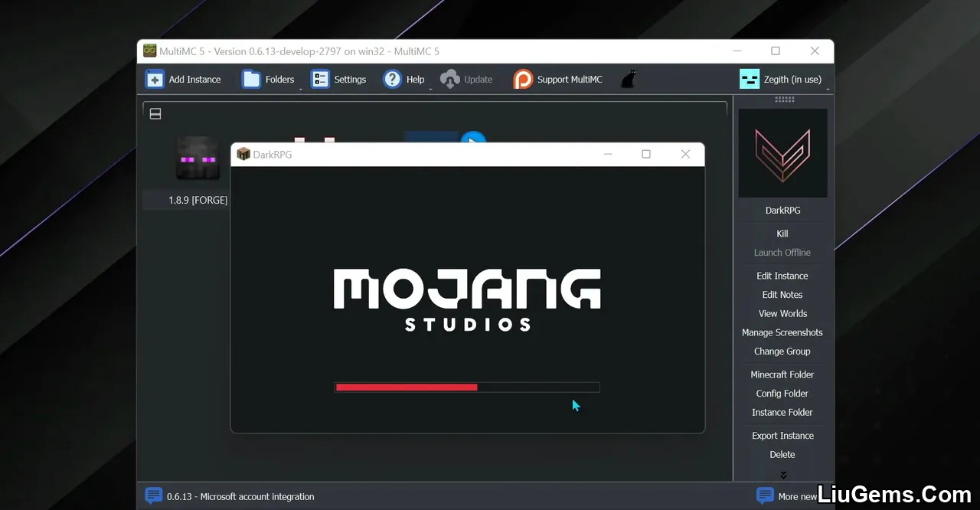Click the DarkRPG instance name in the side panel
The image size is (980, 510).
click(x=782, y=211)
